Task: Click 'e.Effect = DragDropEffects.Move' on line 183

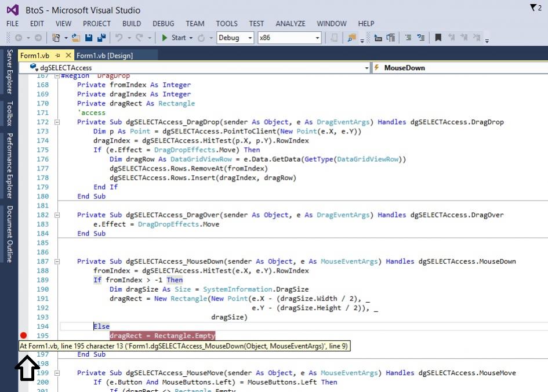Action: 156,224
